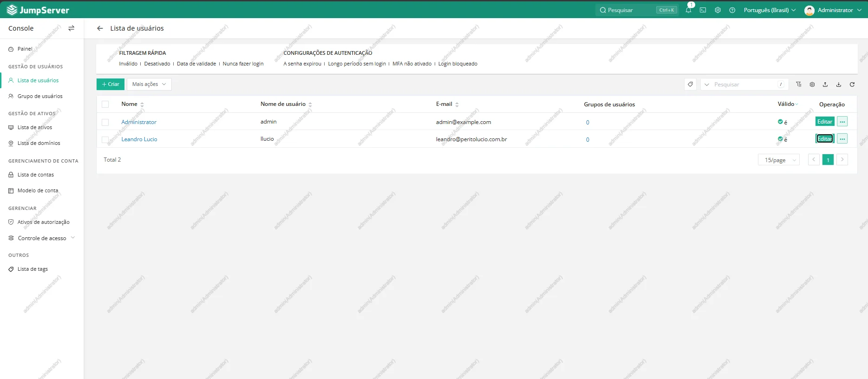
Task: Click the import (upload) icon
Action: pos(825,85)
